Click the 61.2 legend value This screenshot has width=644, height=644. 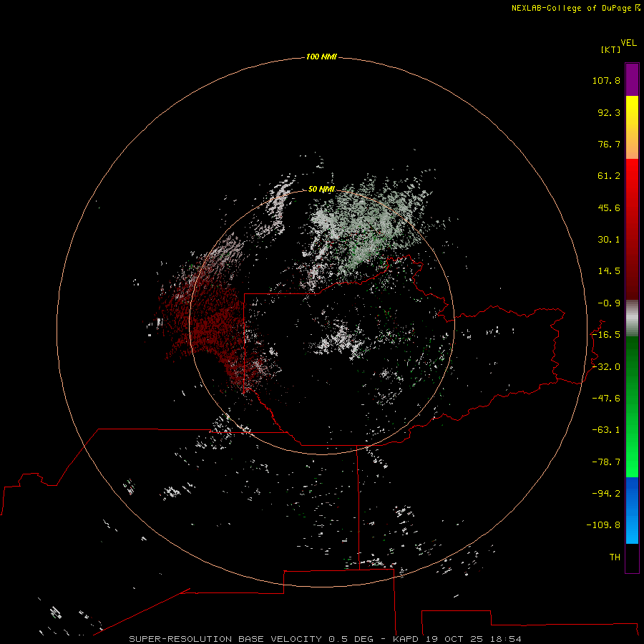[x=609, y=176]
